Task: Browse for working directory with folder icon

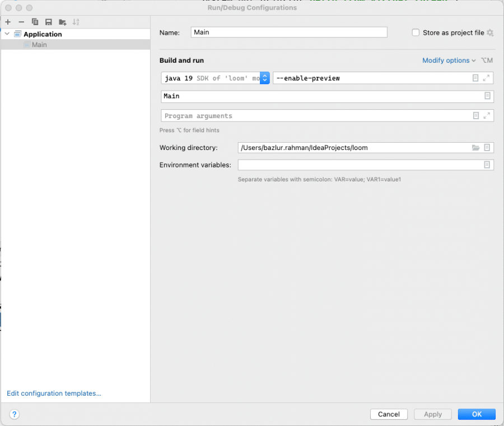Action: [x=475, y=148]
